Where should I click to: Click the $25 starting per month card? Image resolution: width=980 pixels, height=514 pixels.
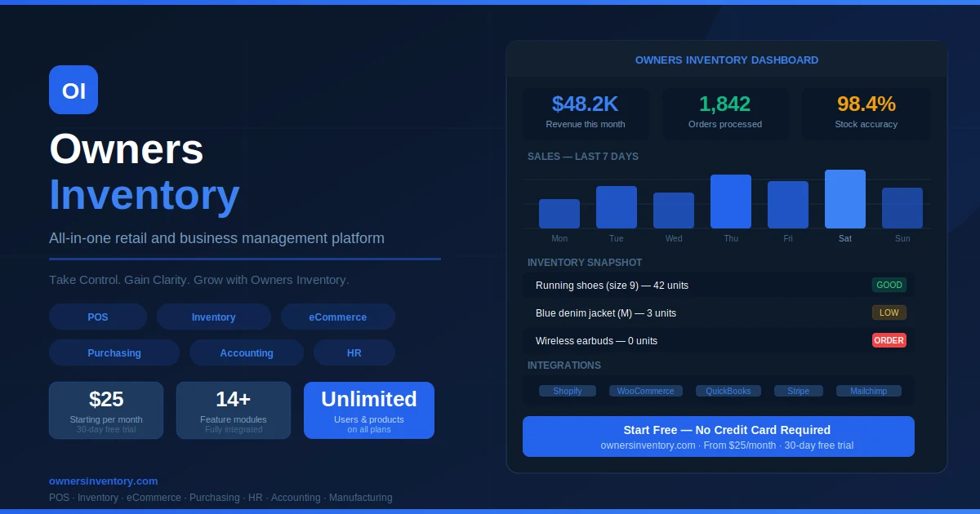click(x=106, y=410)
